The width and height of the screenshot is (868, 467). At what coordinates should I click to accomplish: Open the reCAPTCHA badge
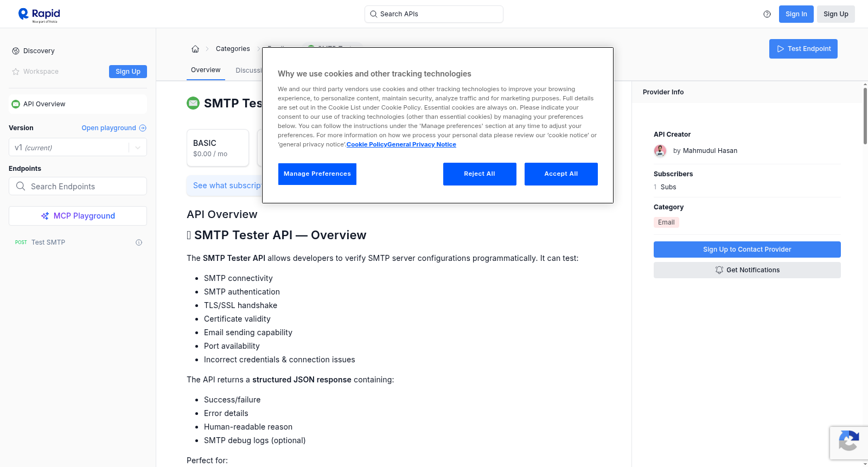[x=848, y=443]
